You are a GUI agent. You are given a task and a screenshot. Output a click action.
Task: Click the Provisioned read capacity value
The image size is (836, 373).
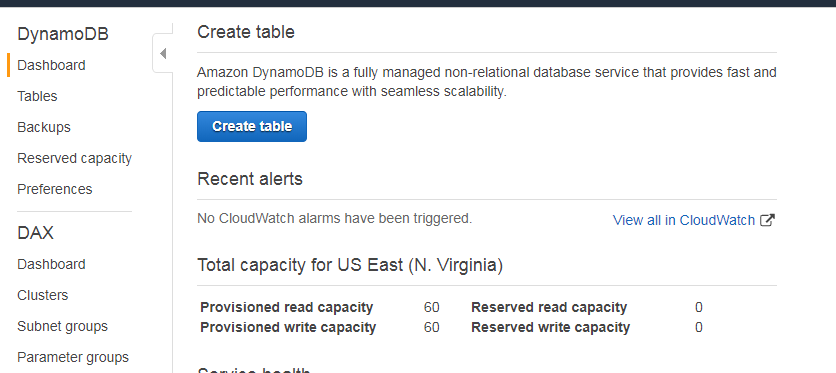(432, 307)
